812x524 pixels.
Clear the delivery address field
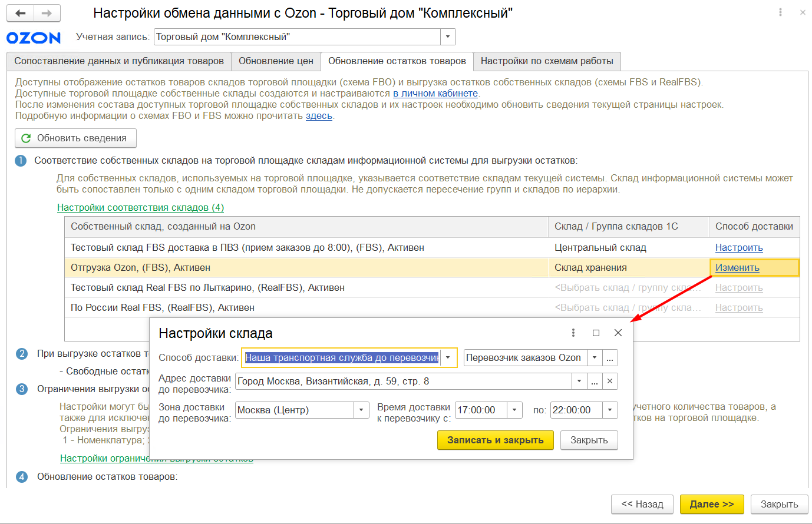[610, 382]
